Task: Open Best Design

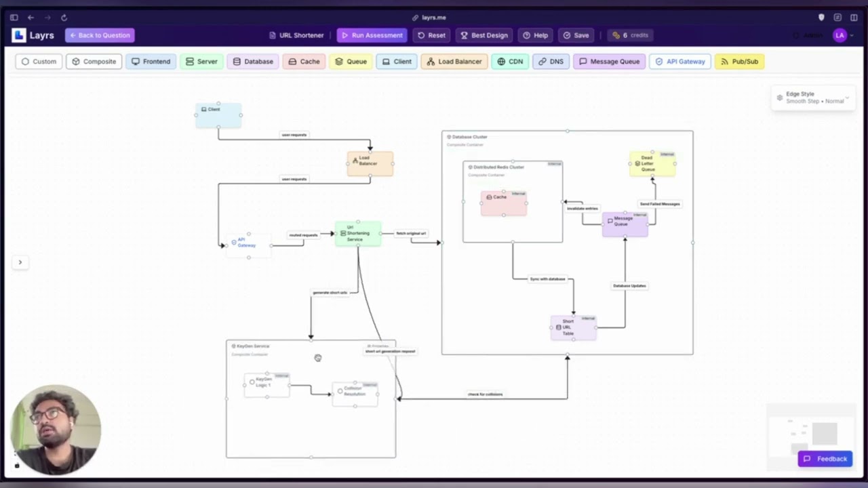Action: pyautogui.click(x=484, y=35)
